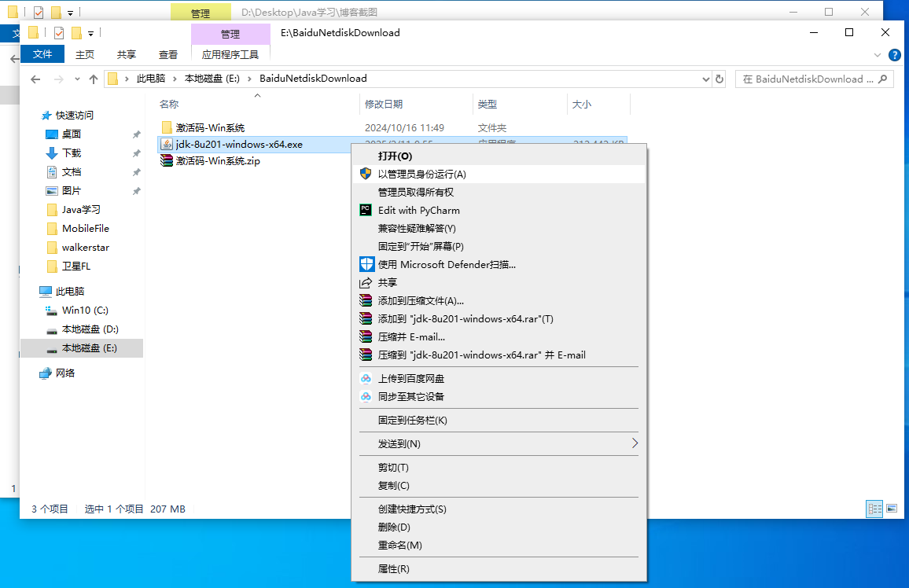Open the help question mark icon
Viewport: 909px width, 588px height.
[895, 55]
